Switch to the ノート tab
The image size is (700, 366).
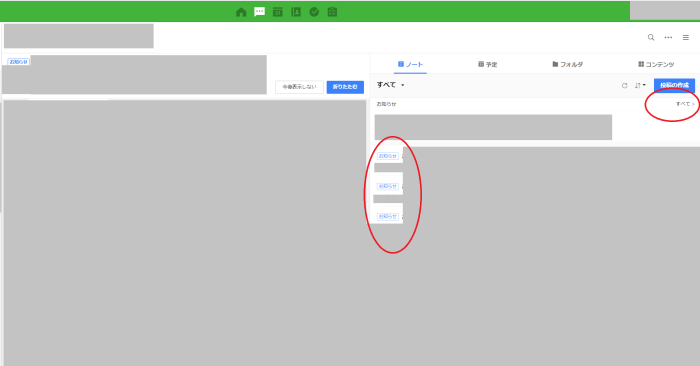tap(410, 64)
